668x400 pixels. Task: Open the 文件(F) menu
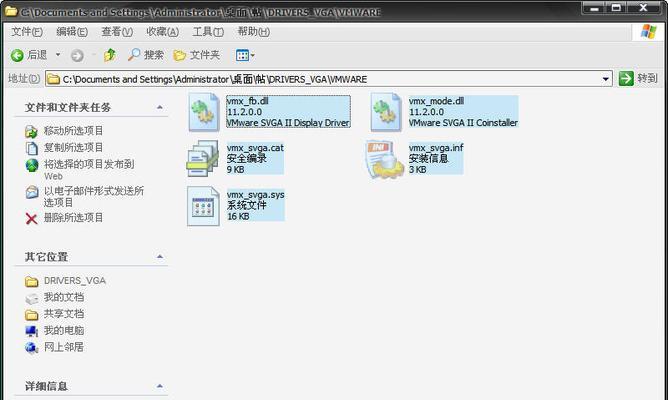[x=26, y=32]
